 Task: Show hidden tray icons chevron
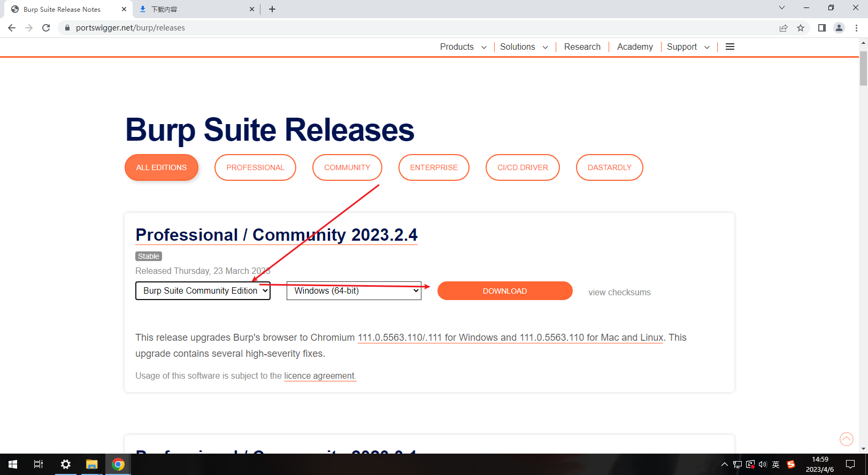(x=725, y=464)
